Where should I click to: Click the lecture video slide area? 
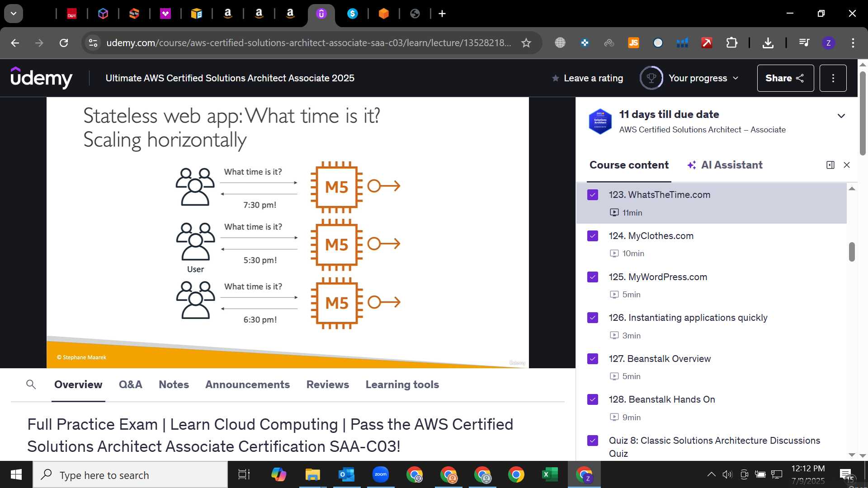(288, 232)
